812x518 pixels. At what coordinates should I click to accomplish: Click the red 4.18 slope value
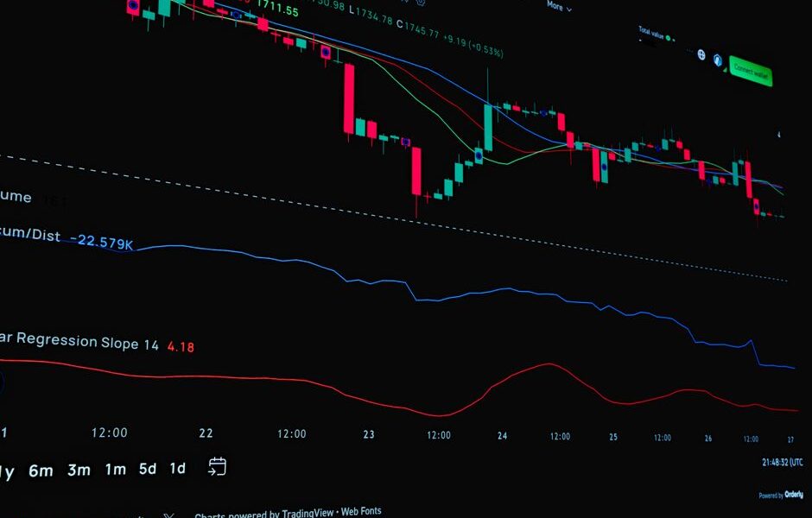coord(181,346)
